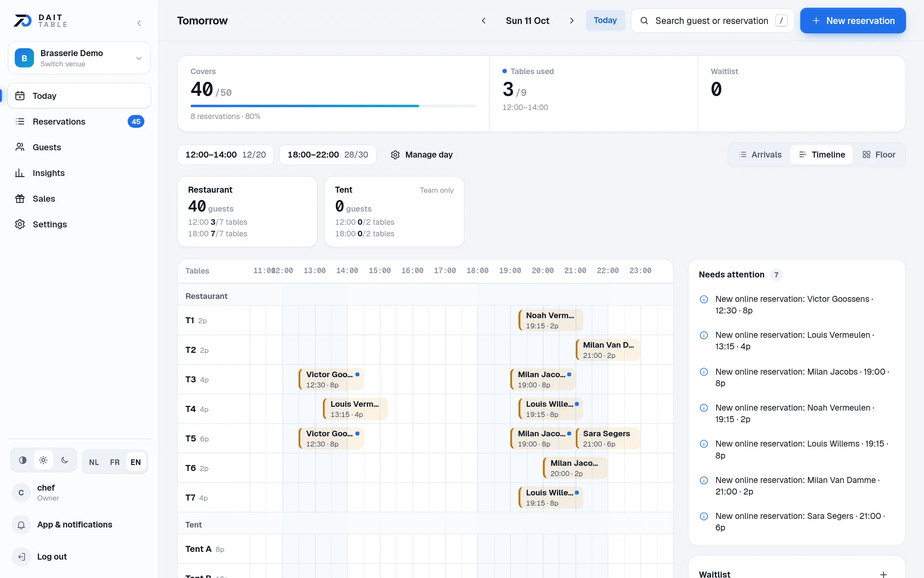Click the Today calendar icon in sidebar
The image size is (924, 578).
20,96
